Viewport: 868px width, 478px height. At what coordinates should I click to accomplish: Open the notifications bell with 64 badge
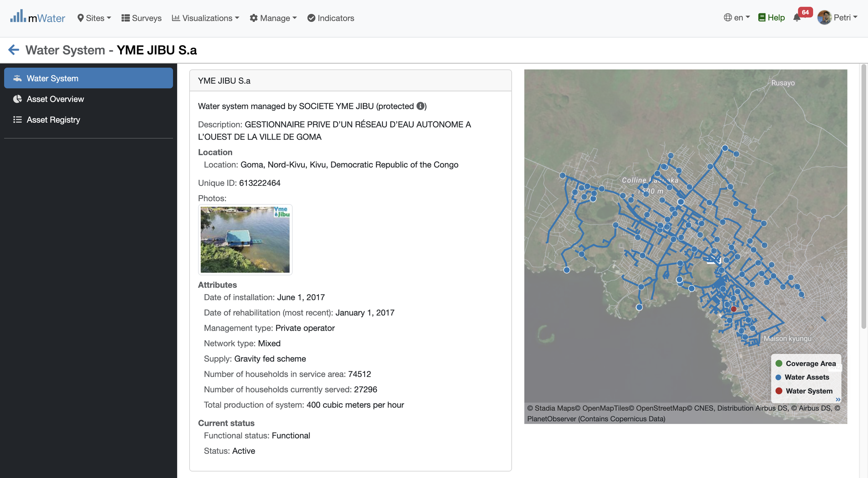(797, 17)
